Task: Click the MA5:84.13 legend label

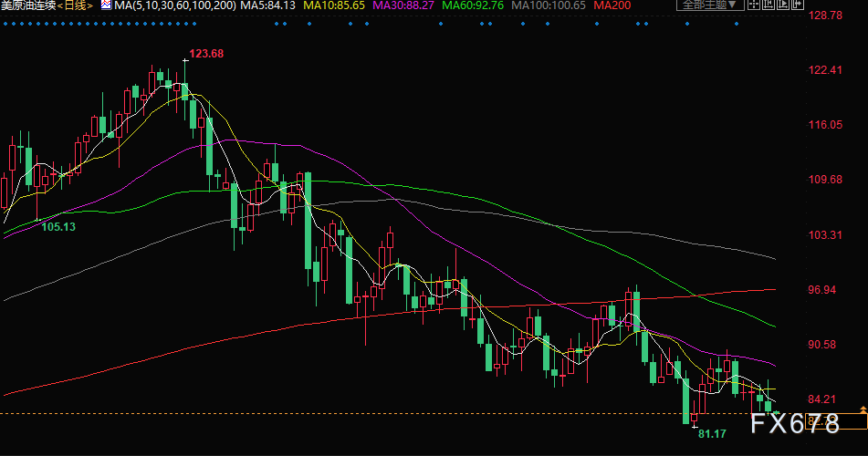Action: [268, 5]
